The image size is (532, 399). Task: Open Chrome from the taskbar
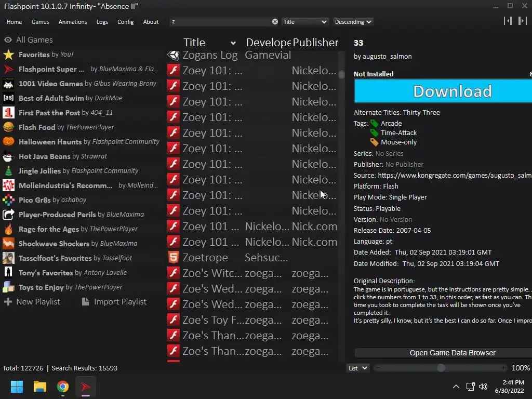(x=63, y=387)
